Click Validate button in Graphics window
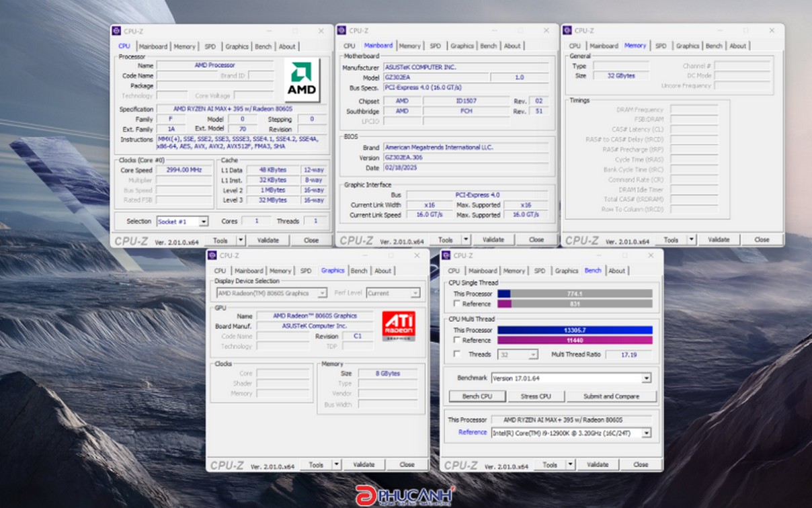The height and width of the screenshot is (508, 812). point(364,465)
